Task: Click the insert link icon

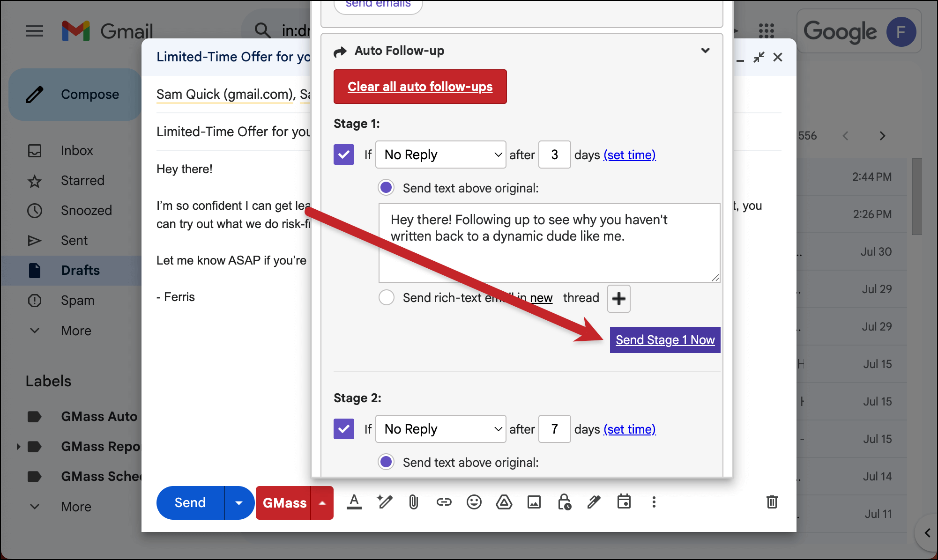Action: pyautogui.click(x=444, y=502)
